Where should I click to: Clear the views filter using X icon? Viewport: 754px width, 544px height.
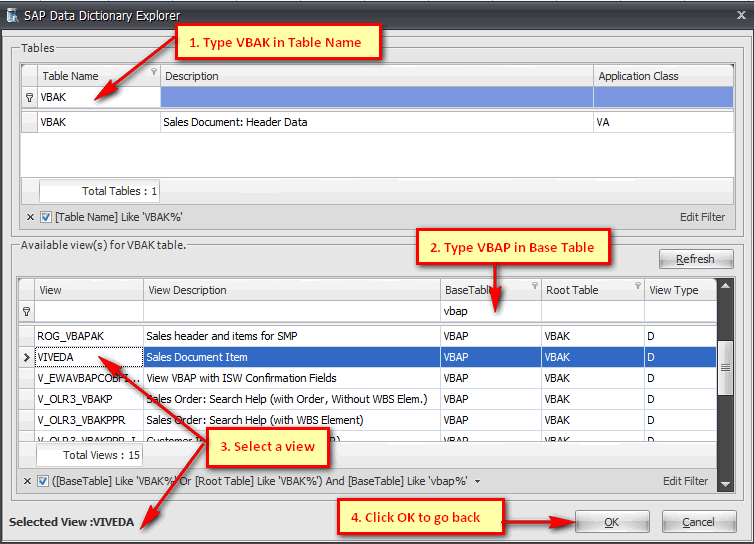point(29,481)
